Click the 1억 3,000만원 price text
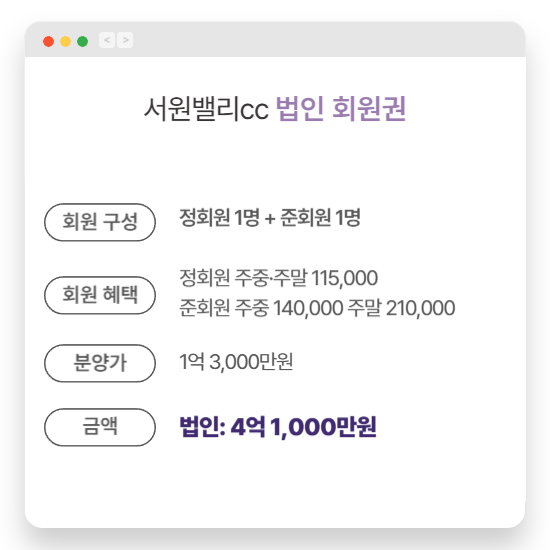The image size is (550, 550). 236,362
